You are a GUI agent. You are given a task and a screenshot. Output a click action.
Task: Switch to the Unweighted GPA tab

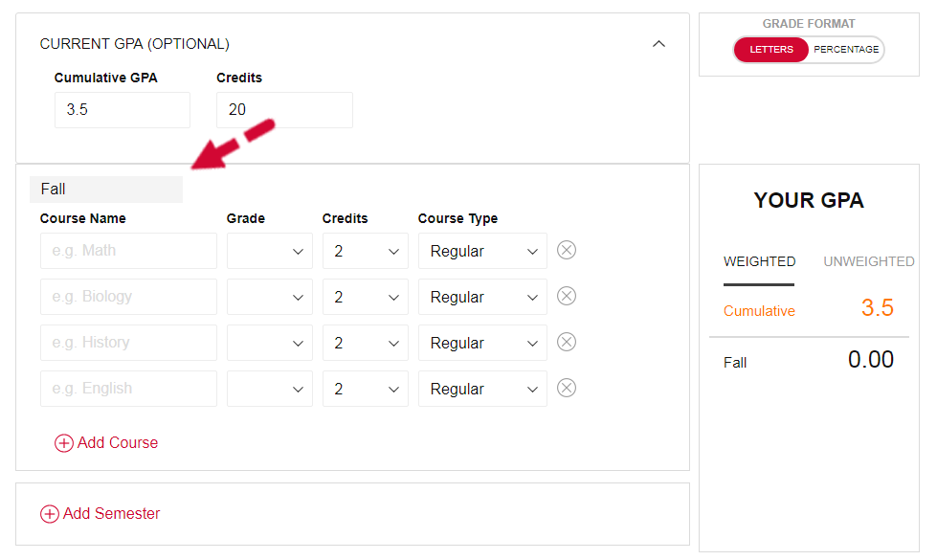click(x=868, y=261)
